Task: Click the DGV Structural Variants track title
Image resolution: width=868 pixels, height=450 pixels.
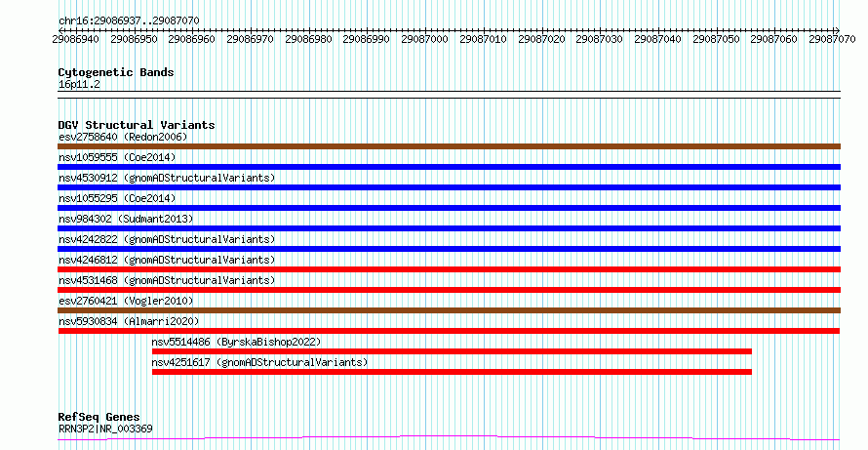Action: point(137,125)
